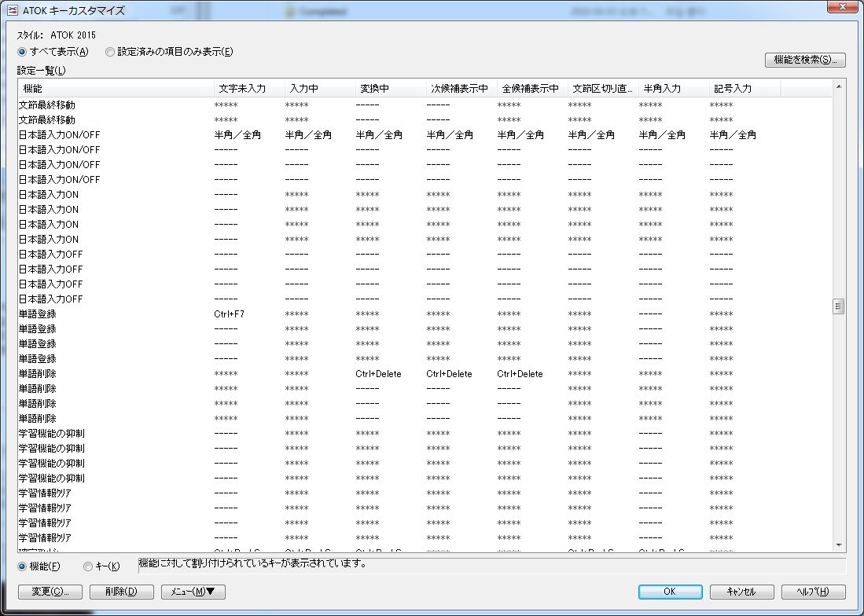Click the 入力中 column header
Screen dimensions: 864x616
320,89
